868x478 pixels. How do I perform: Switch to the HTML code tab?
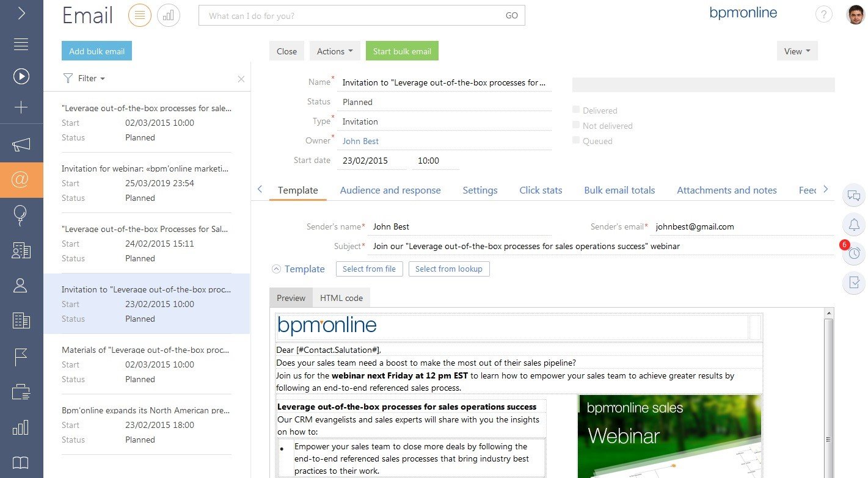coord(341,298)
